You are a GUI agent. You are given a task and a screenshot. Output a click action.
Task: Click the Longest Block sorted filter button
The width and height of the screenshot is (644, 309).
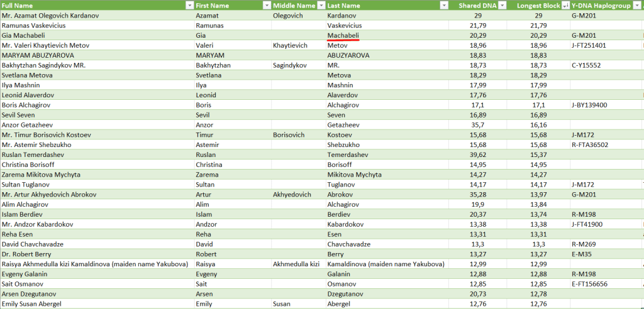(564, 5)
